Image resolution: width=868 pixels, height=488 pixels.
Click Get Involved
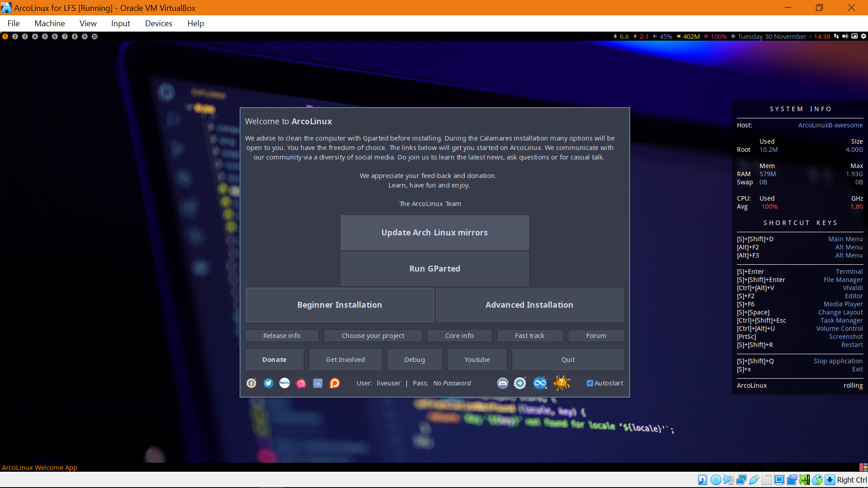tap(345, 360)
